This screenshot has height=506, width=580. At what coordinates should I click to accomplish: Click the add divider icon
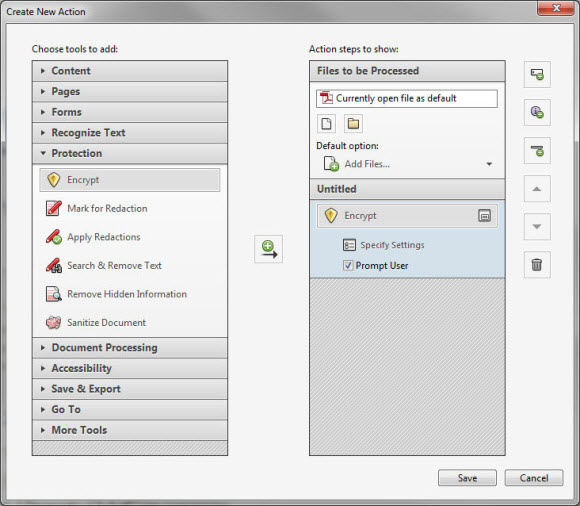537,151
